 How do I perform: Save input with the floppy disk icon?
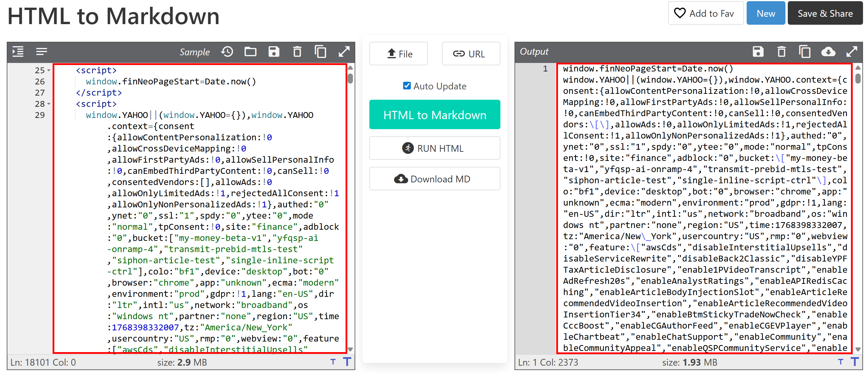274,51
